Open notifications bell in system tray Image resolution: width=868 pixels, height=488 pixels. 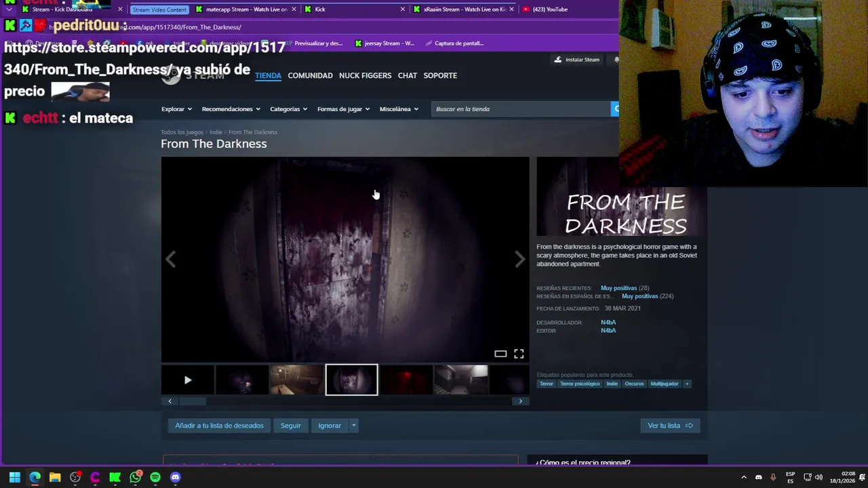pyautogui.click(x=862, y=477)
